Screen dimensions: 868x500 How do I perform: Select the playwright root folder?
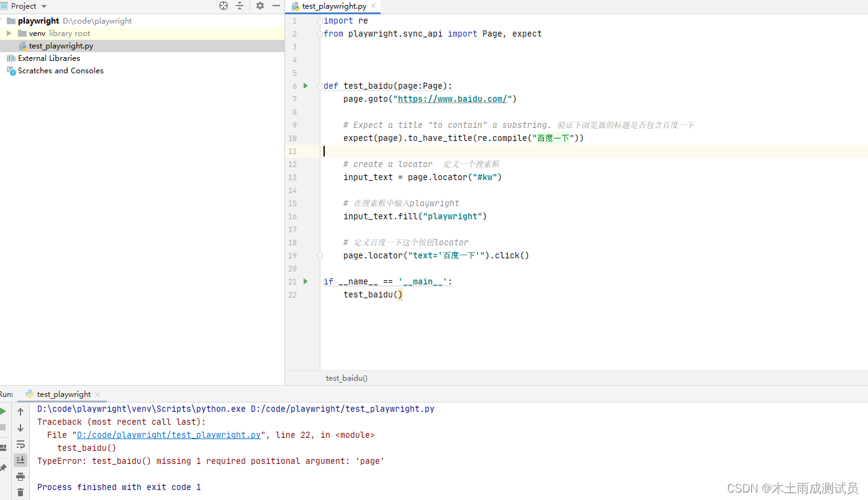click(38, 20)
